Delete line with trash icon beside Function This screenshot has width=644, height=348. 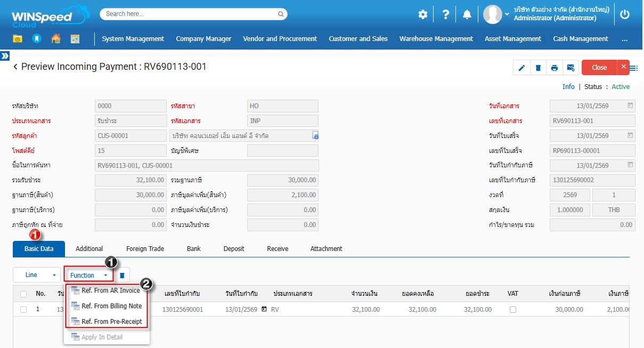(122, 276)
